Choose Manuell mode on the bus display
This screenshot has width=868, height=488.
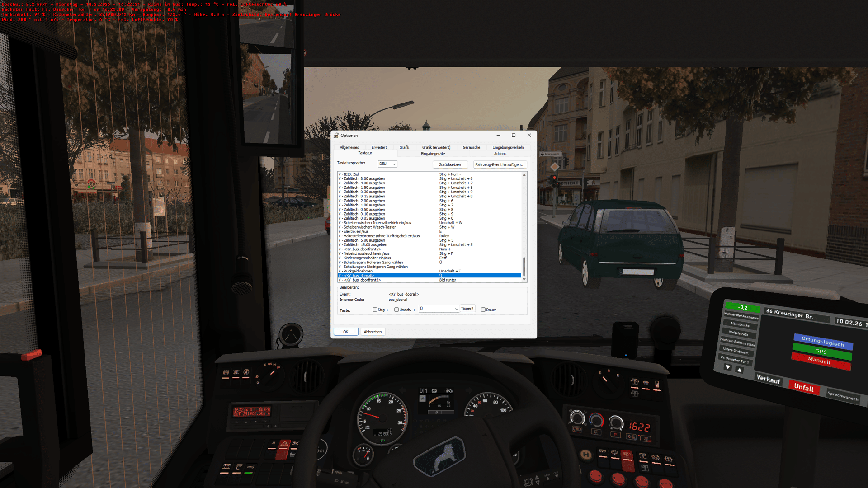click(x=819, y=361)
